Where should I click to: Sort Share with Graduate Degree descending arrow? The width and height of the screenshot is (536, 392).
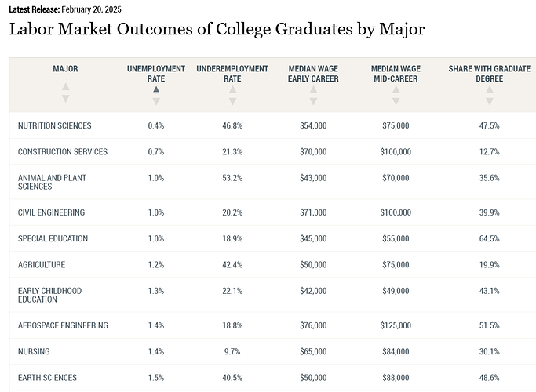pos(490,101)
